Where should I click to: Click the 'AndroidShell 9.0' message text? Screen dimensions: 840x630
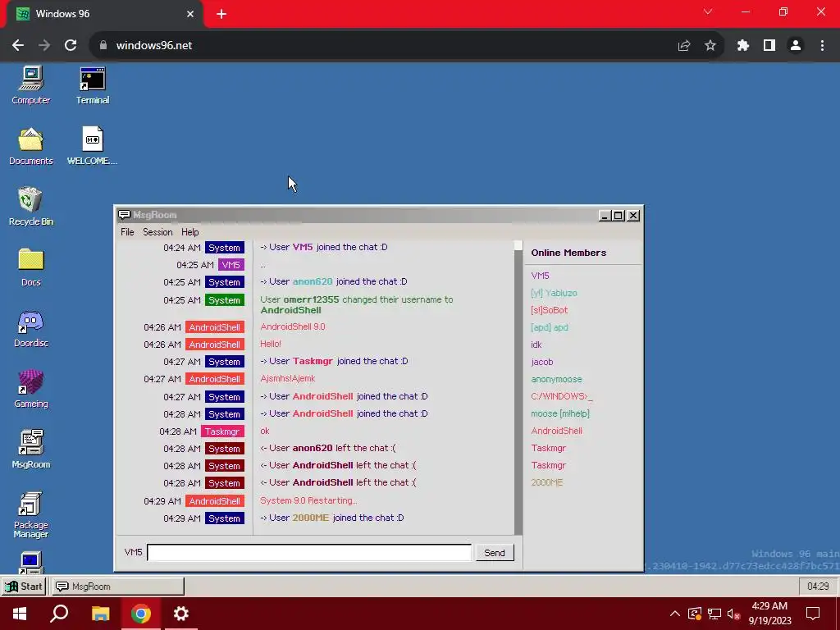293,326
